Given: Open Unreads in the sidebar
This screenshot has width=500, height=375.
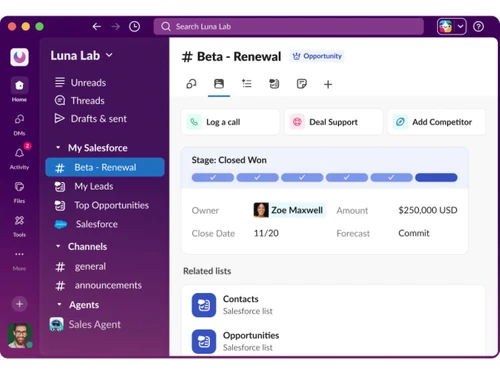Looking at the screenshot, I should pyautogui.click(x=80, y=82).
